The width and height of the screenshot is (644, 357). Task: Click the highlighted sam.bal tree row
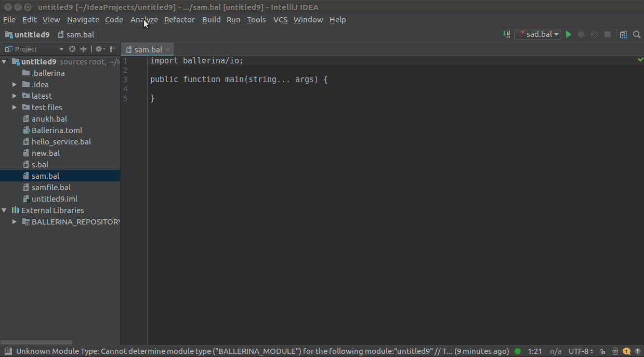point(60,176)
